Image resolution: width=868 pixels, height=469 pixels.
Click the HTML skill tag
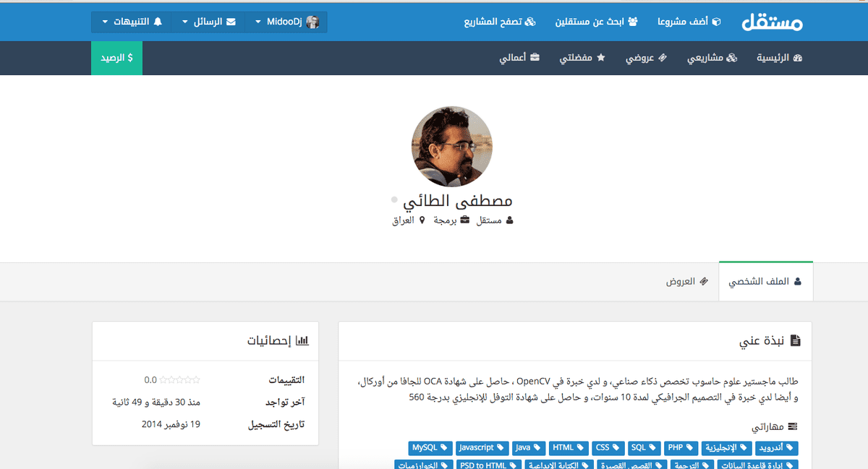tap(568, 448)
